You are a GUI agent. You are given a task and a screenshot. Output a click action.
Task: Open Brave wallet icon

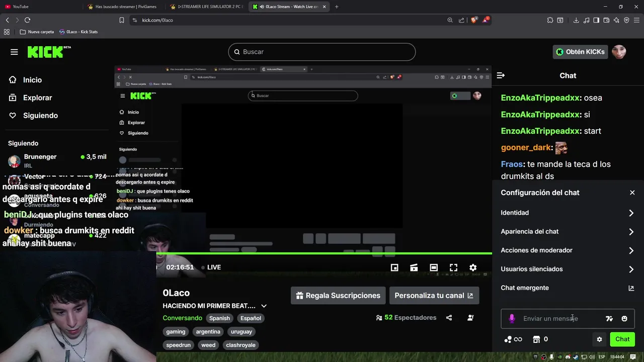pos(606,20)
